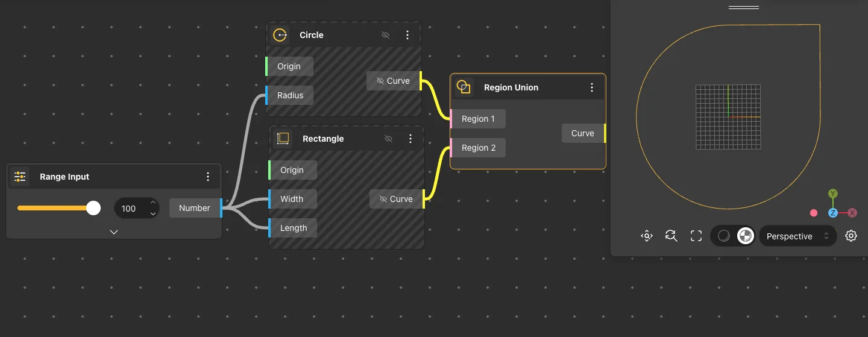Click the Range Input sliders icon
868x337 pixels.
(20, 177)
